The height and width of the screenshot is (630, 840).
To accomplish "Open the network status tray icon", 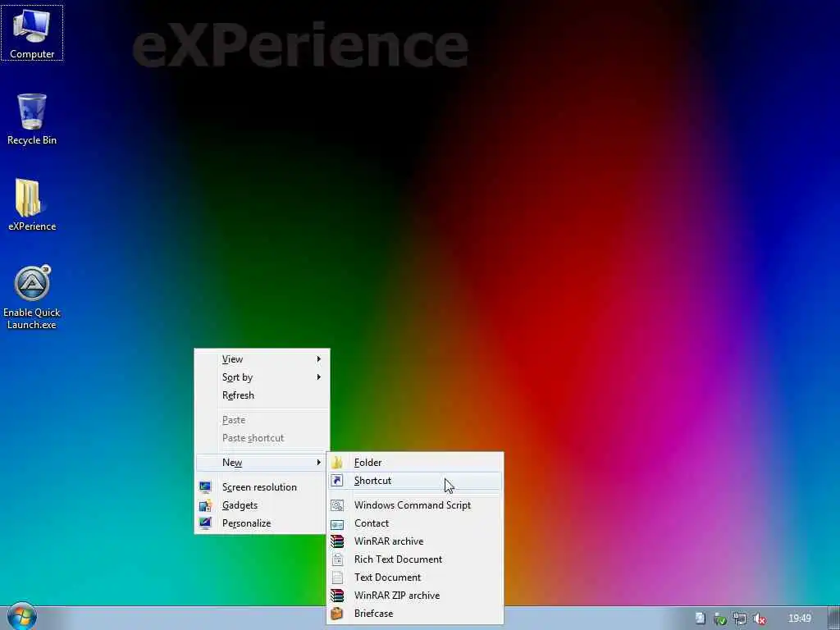I will pos(740,619).
